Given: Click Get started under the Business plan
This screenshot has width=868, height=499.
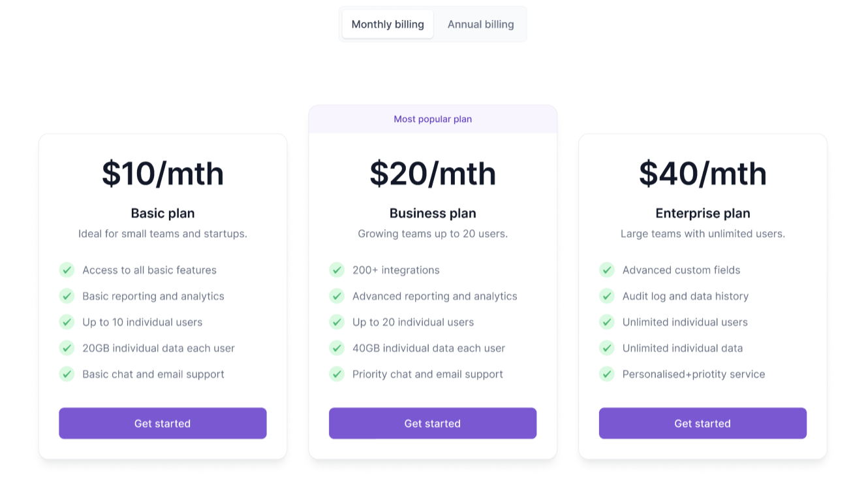Looking at the screenshot, I should [433, 423].
